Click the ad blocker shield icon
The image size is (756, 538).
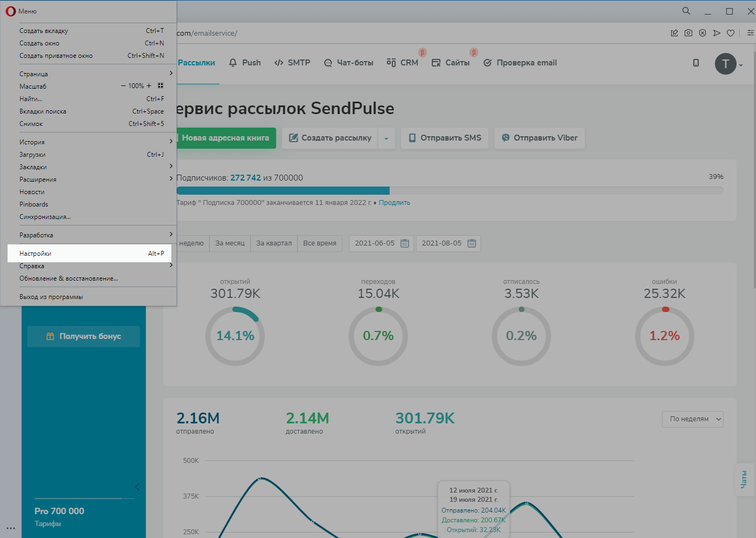click(703, 33)
